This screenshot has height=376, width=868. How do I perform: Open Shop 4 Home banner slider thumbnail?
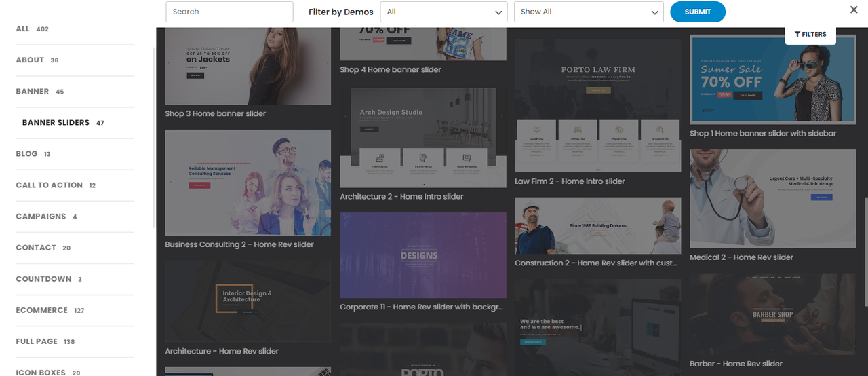click(423, 44)
